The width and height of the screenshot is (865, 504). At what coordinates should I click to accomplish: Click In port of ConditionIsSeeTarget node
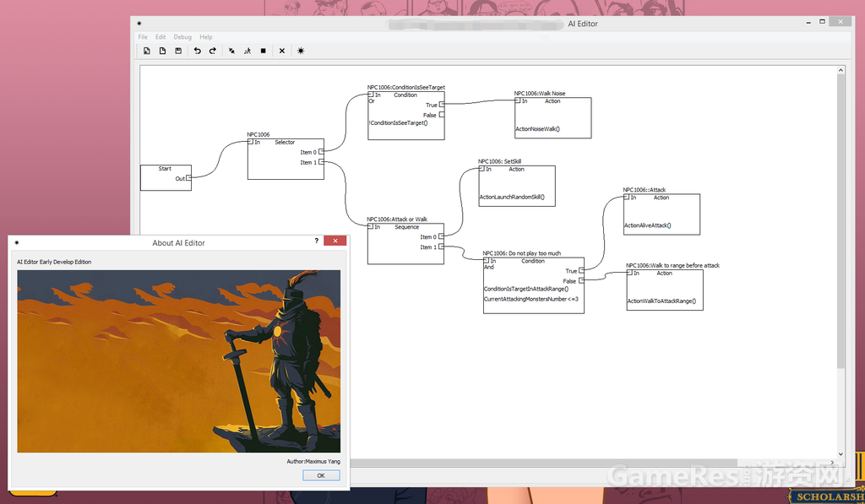(371, 95)
